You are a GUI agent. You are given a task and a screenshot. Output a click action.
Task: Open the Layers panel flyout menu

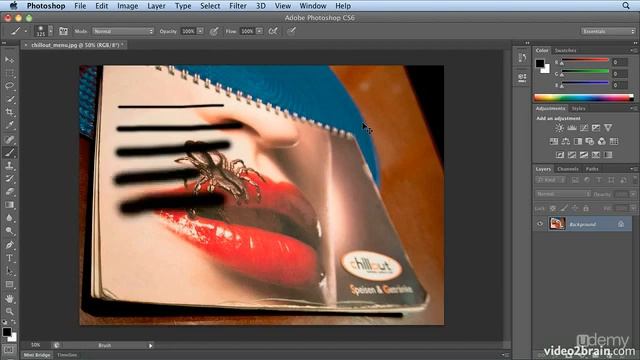tap(633, 169)
